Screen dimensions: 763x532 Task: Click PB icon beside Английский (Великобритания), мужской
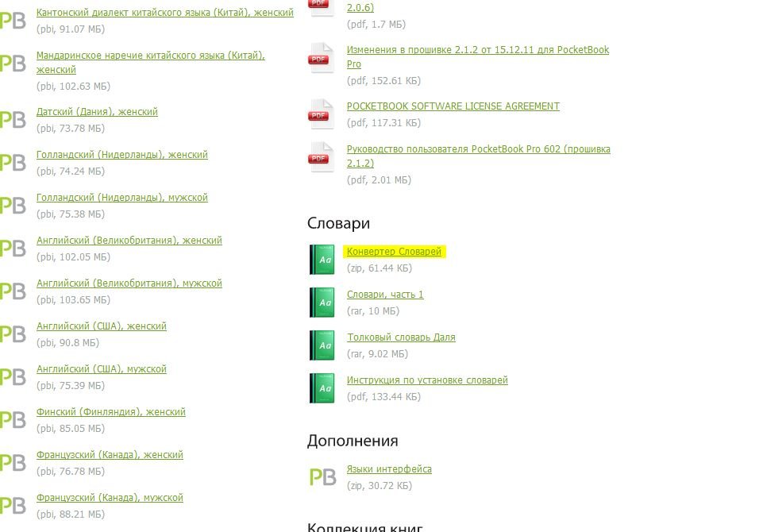point(13,291)
